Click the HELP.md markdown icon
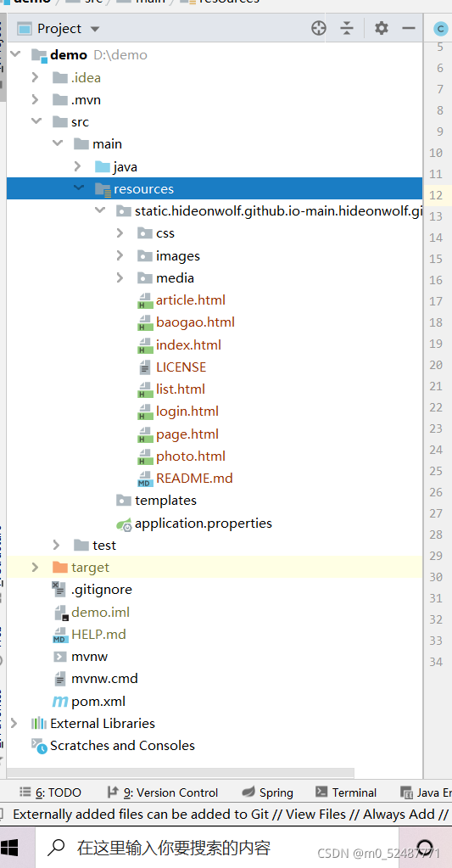 tap(60, 635)
